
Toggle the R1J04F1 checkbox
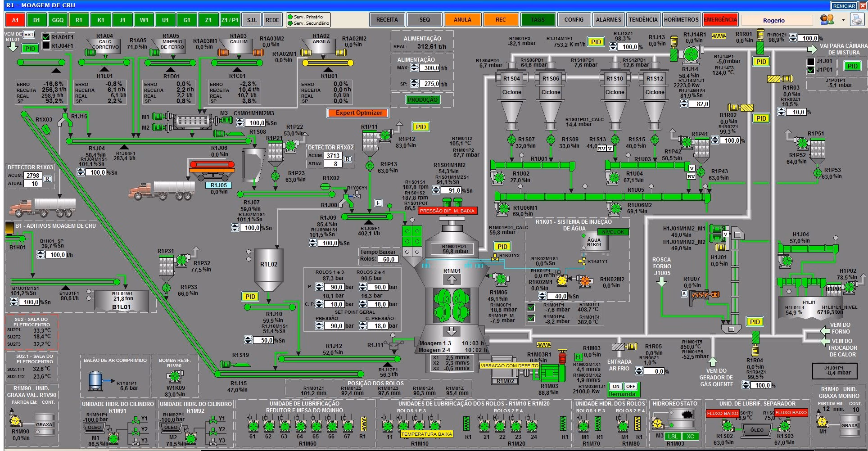click(46, 45)
